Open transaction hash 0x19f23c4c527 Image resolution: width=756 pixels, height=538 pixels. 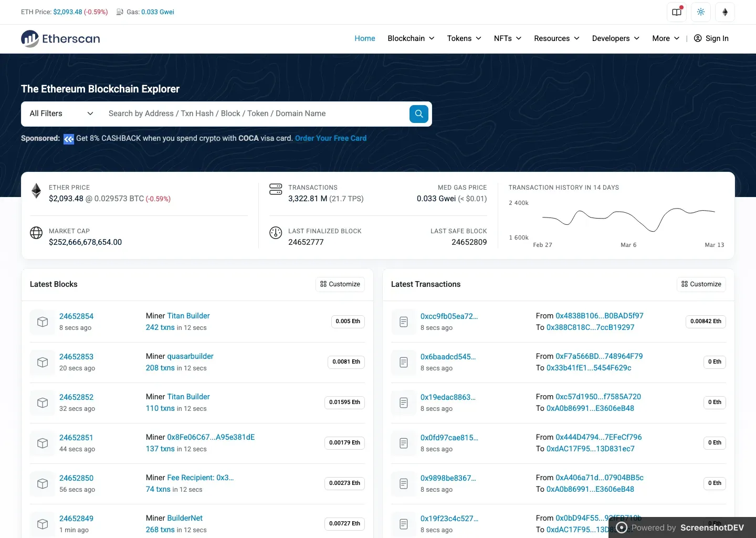point(449,519)
